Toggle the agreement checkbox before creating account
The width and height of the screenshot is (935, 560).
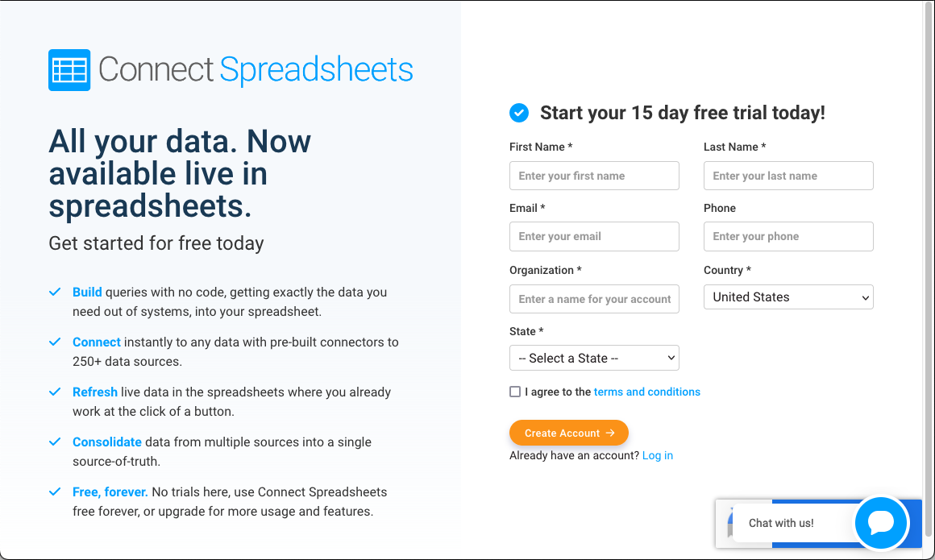pyautogui.click(x=515, y=391)
